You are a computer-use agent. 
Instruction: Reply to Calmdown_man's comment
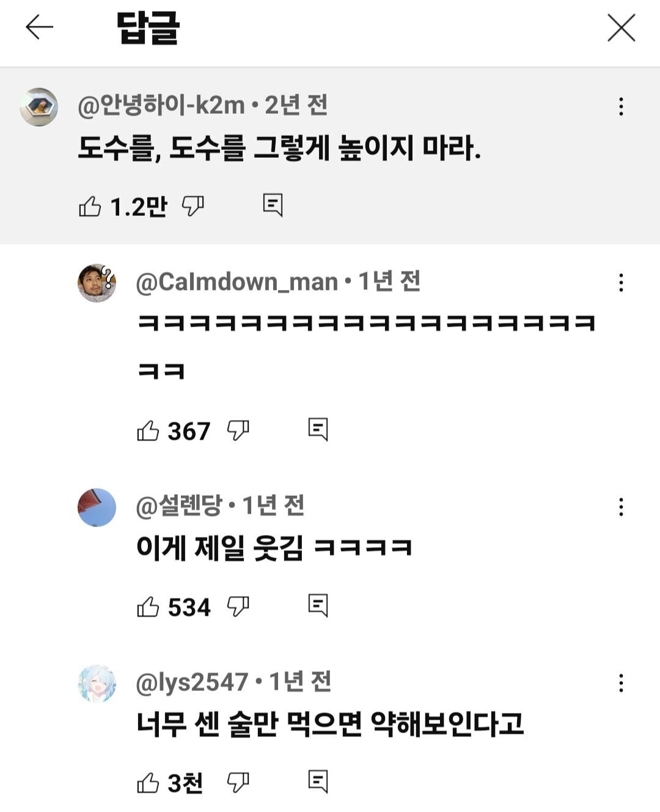tap(318, 430)
